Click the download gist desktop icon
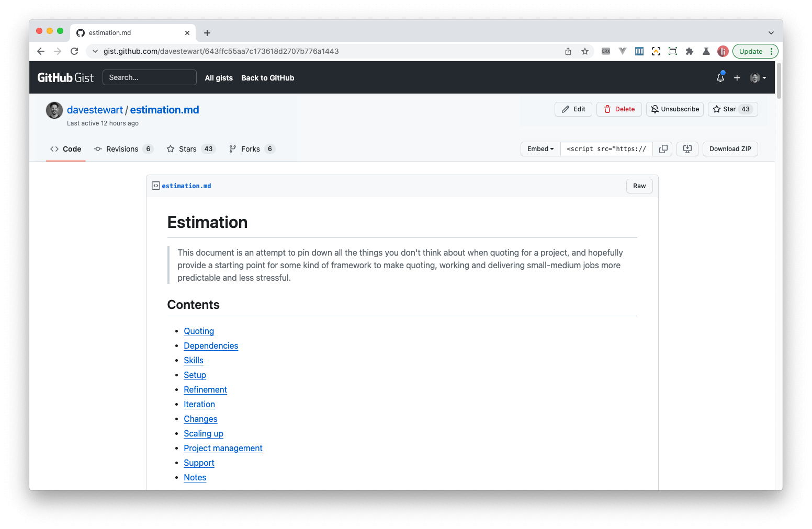The height and width of the screenshot is (529, 812). (687, 149)
